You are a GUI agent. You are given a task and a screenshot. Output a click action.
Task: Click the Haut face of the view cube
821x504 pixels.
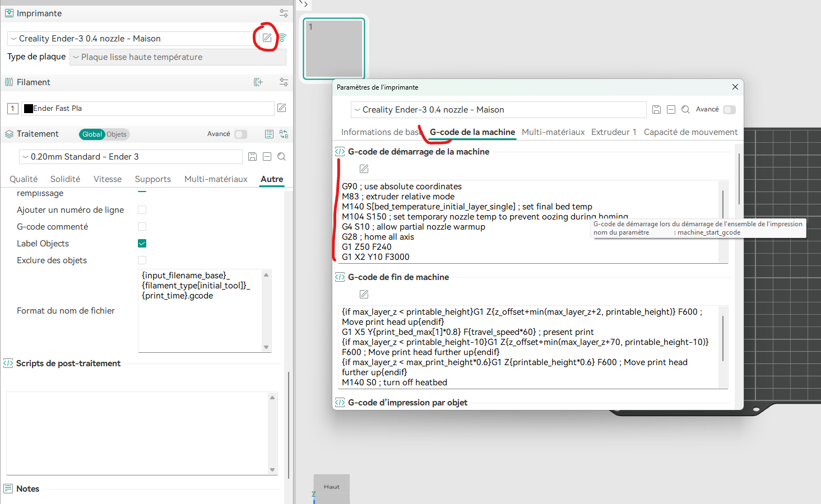tap(332, 487)
